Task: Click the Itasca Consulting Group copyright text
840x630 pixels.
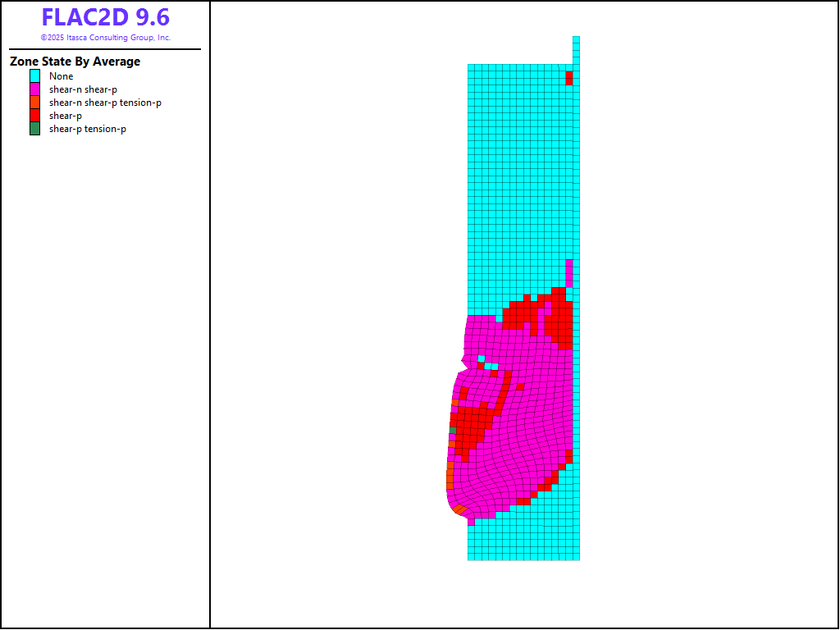Action: coord(105,38)
